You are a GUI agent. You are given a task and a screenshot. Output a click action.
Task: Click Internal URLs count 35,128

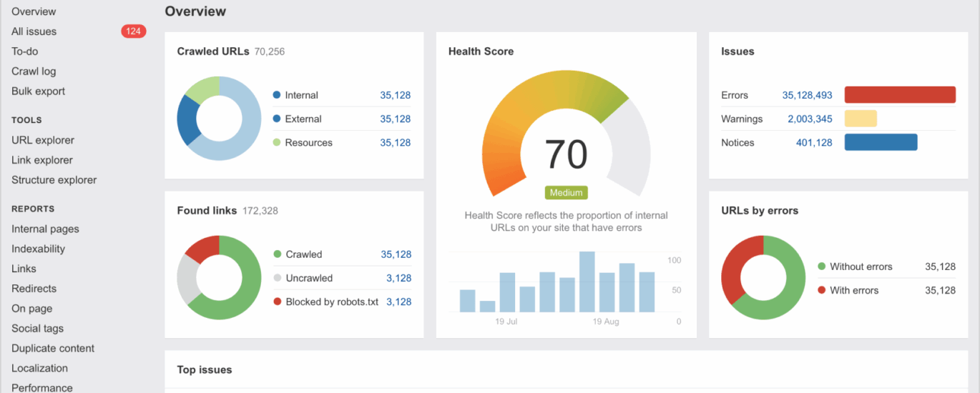click(x=396, y=95)
